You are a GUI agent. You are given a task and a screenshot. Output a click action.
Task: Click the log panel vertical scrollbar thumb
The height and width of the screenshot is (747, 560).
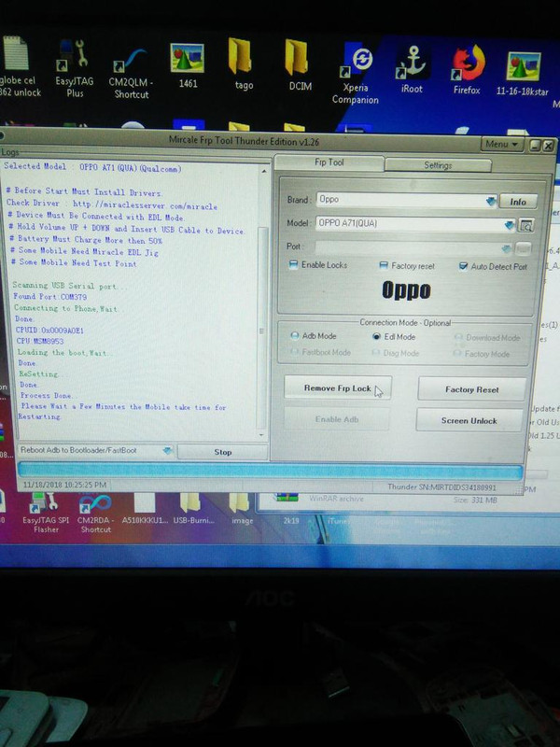pos(262,329)
